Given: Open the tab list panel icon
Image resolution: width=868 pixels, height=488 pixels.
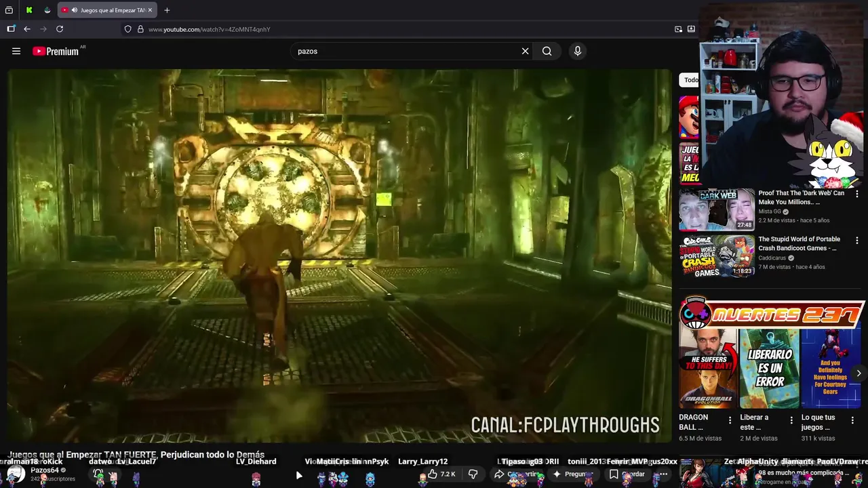Looking at the screenshot, I should point(9,10).
